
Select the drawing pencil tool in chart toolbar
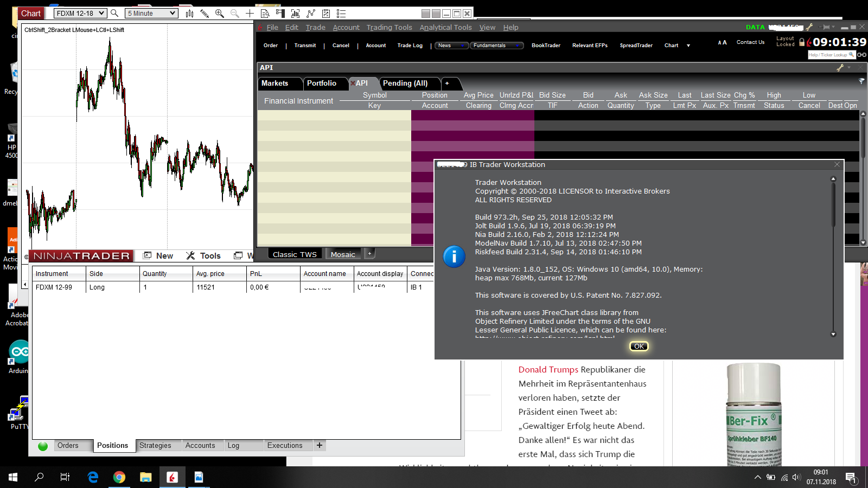pyautogui.click(x=205, y=14)
